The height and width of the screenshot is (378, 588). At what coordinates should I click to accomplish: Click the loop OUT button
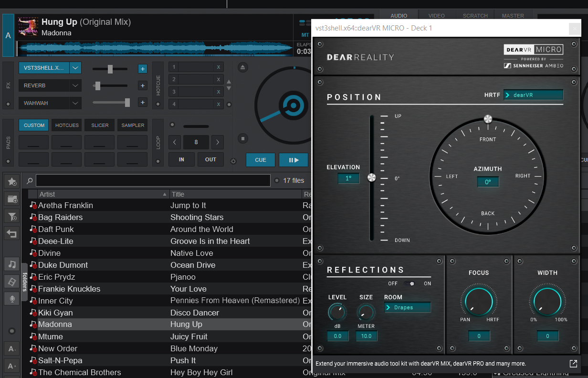(x=210, y=159)
